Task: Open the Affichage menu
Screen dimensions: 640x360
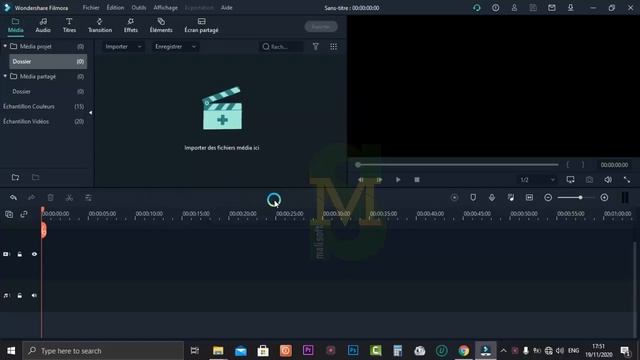Action: click(x=165, y=8)
